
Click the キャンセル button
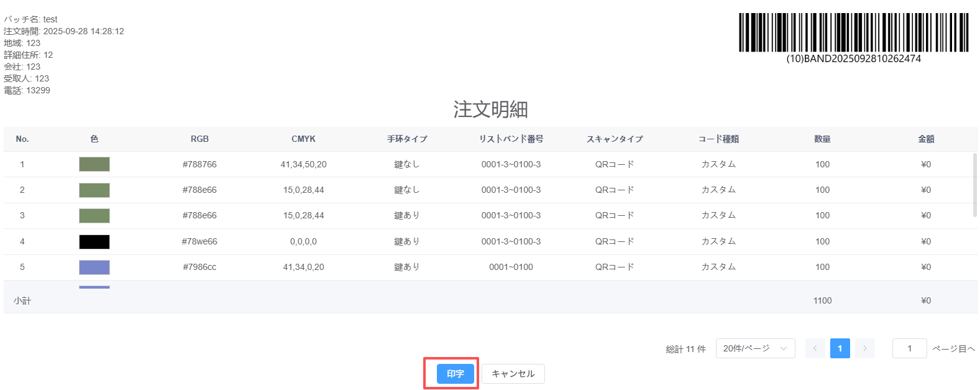[x=513, y=374]
